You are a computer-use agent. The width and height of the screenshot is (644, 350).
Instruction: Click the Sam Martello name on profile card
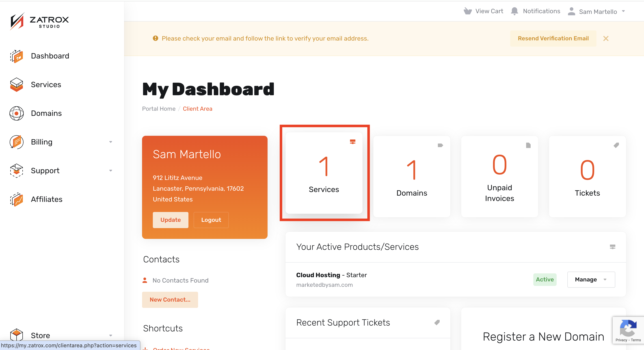click(186, 154)
